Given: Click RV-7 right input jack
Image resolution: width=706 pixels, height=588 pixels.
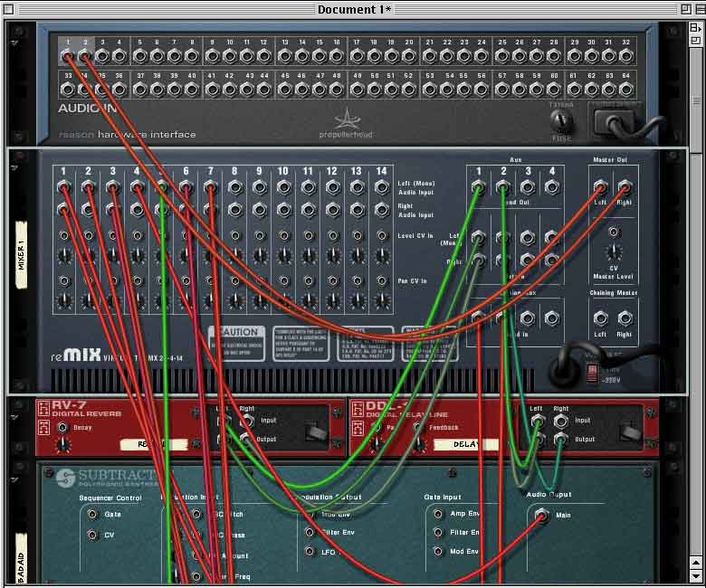Looking at the screenshot, I should (x=246, y=421).
